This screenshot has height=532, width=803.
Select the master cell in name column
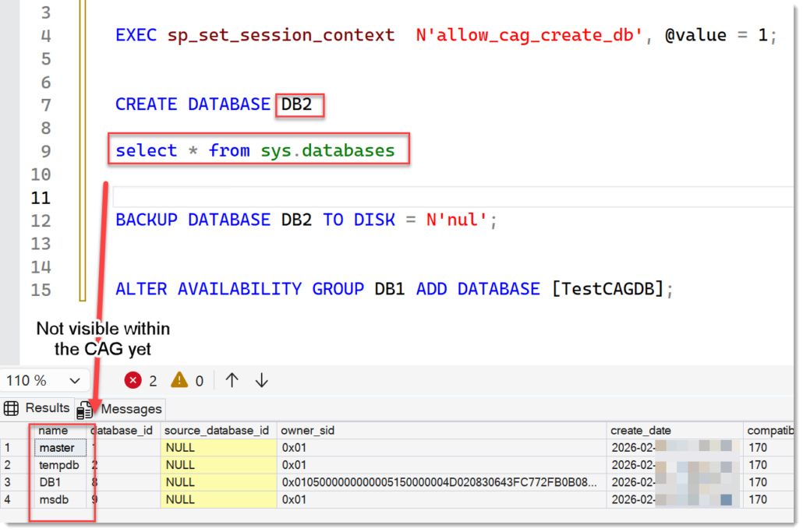[x=56, y=448]
